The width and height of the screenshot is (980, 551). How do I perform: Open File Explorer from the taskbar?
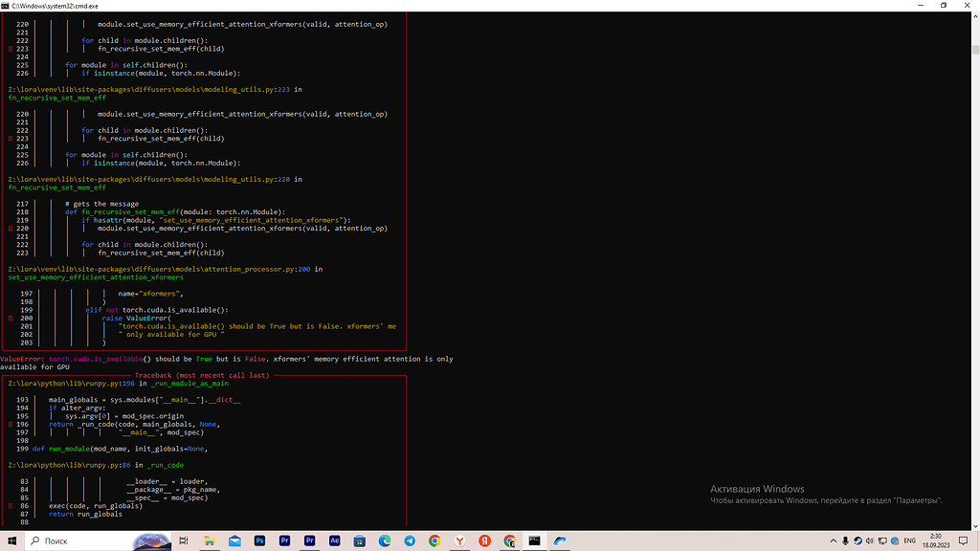(x=210, y=541)
